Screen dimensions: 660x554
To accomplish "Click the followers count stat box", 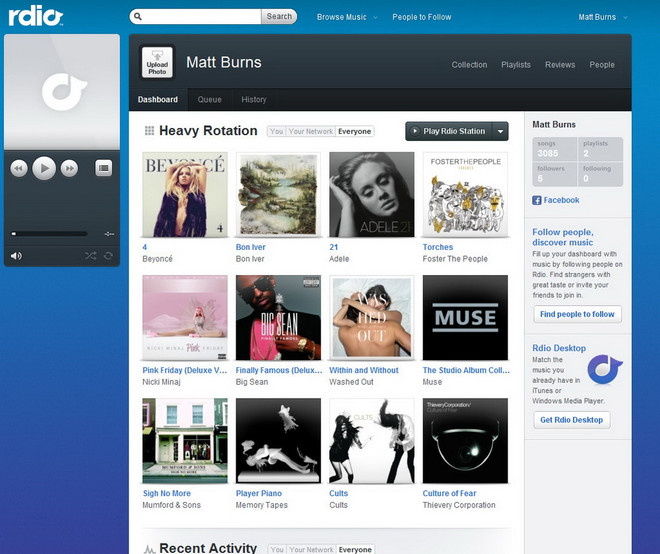I will coord(555,174).
